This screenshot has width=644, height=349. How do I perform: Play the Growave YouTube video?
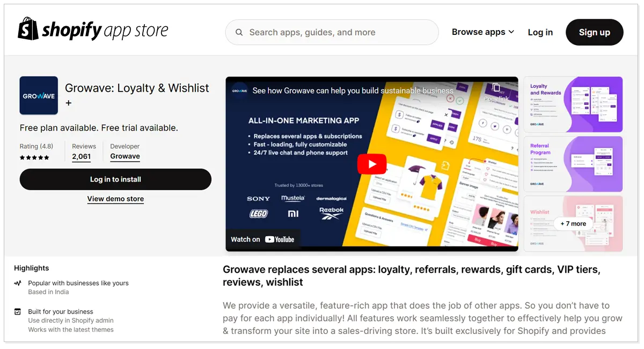[371, 164]
